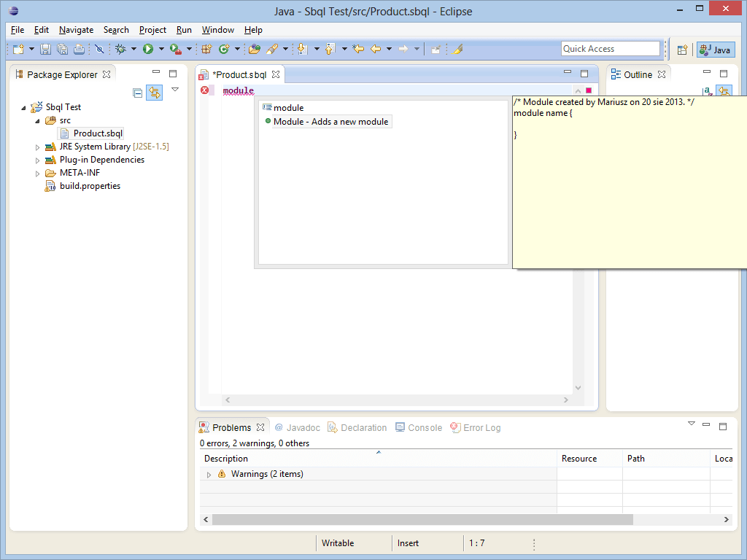Click the Print toolbar icon

click(79, 49)
